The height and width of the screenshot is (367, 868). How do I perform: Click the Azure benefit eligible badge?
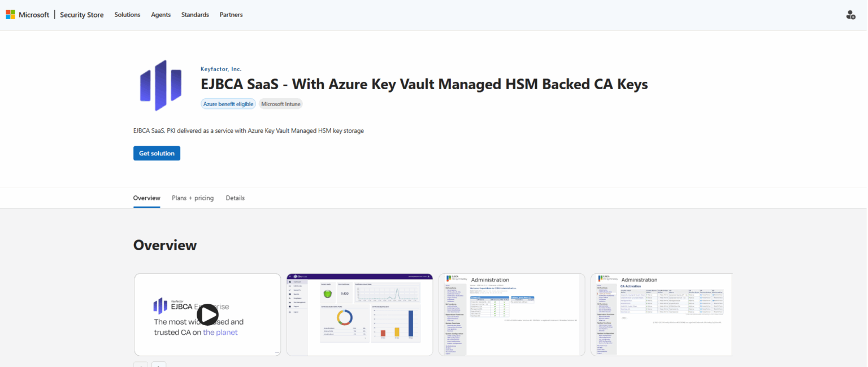tap(228, 104)
